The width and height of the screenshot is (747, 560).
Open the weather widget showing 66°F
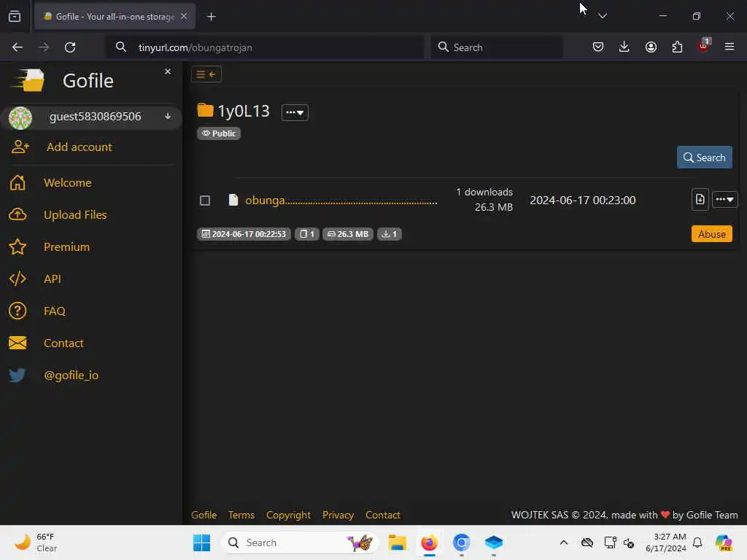(x=36, y=542)
